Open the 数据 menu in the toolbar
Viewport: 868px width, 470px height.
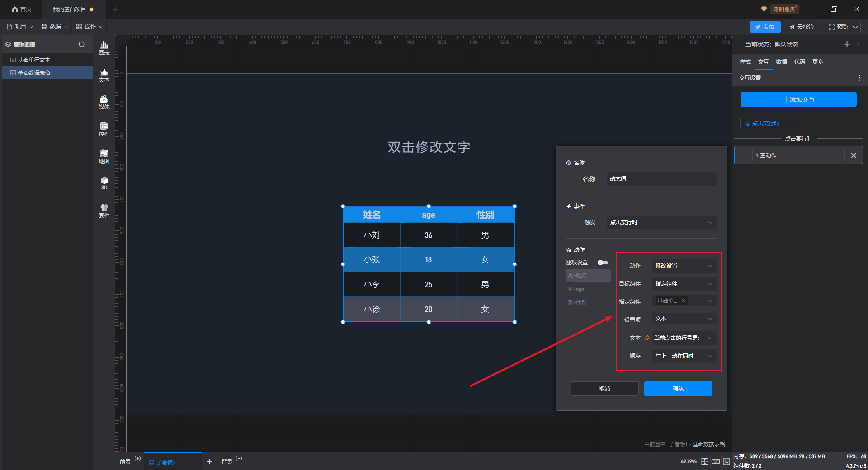[55, 27]
